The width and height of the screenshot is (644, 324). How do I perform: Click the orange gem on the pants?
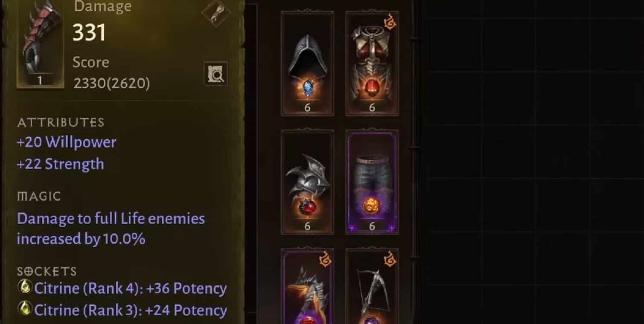(371, 206)
